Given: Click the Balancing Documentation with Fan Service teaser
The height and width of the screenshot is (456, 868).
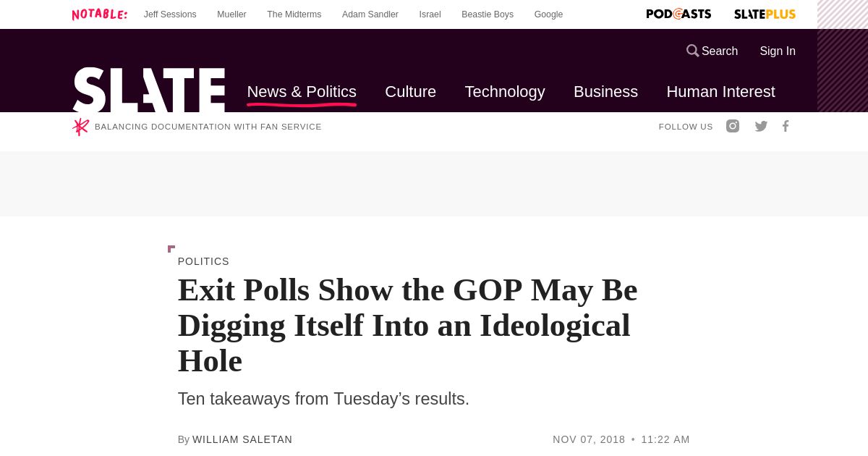Looking at the screenshot, I should click(208, 127).
